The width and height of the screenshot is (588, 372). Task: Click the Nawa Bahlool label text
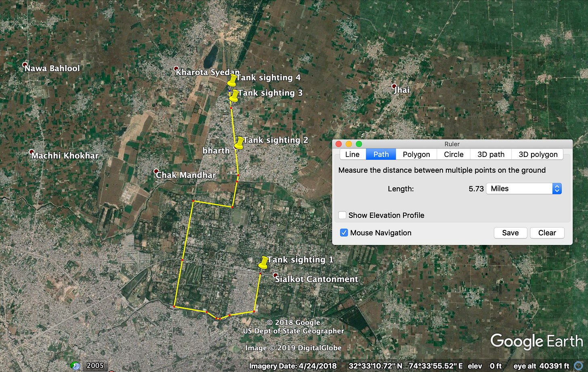(52, 69)
